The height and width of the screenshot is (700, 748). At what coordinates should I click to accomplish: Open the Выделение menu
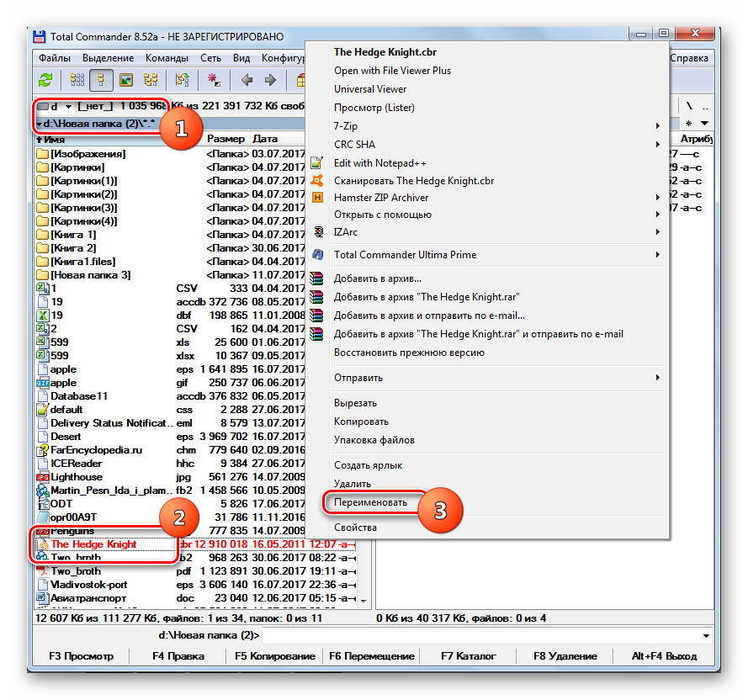click(108, 58)
